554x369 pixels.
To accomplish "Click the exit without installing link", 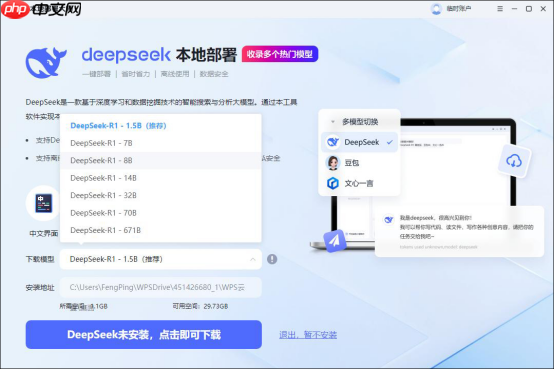I will click(308, 335).
